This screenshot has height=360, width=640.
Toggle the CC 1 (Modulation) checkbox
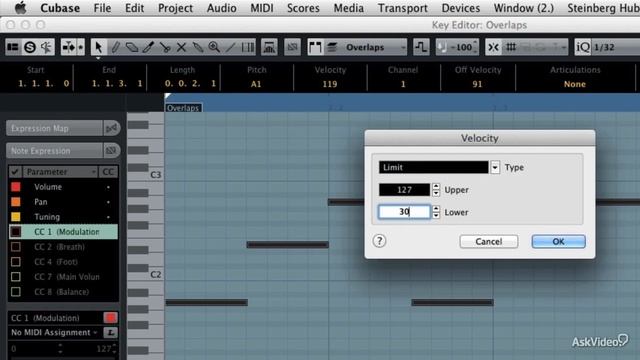[x=16, y=232]
